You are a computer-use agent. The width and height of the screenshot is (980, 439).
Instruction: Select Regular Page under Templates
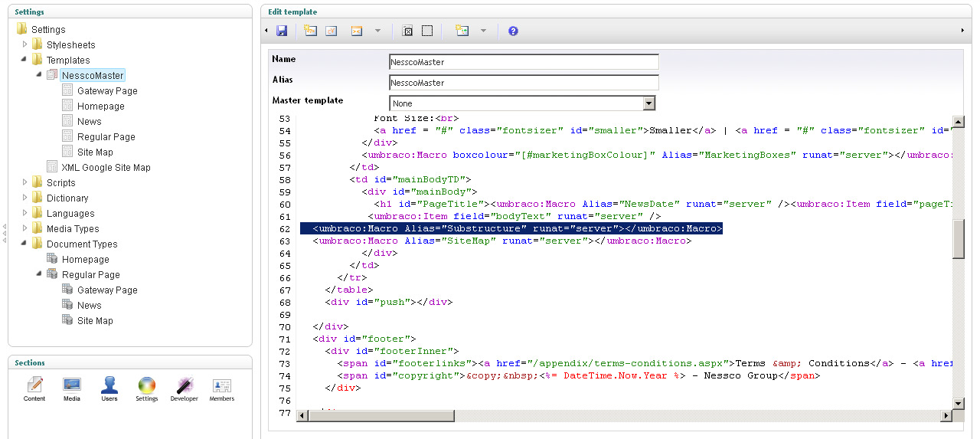(106, 136)
